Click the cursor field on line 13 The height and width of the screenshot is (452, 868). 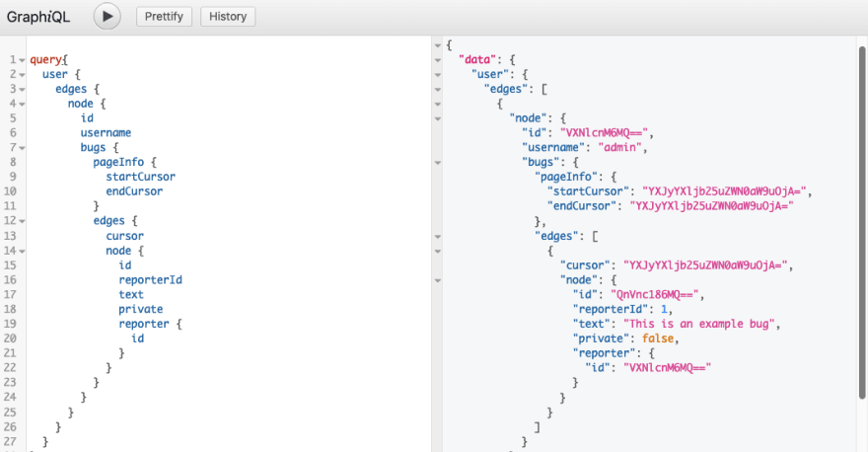[x=124, y=236]
